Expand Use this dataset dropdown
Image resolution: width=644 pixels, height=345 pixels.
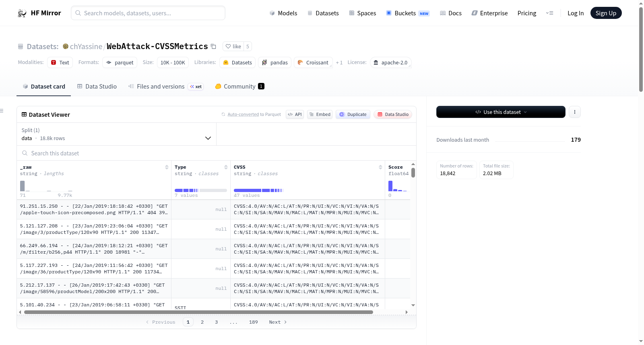pos(501,112)
